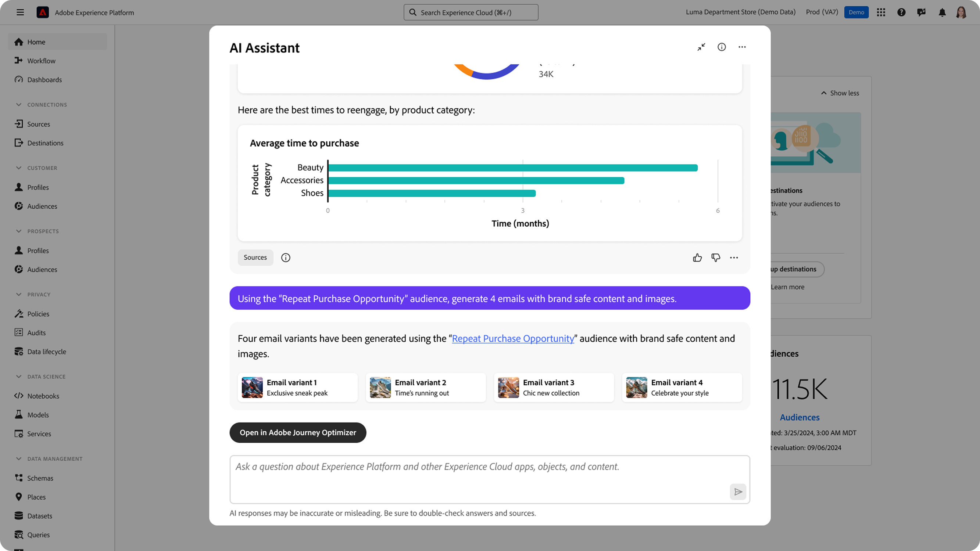The image size is (980, 551).
Task: Collapse the Prospects section
Action: (x=19, y=231)
